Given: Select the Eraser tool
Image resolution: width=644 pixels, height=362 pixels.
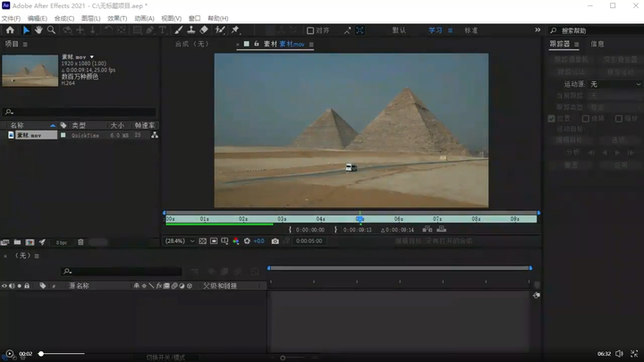Looking at the screenshot, I should [x=204, y=30].
